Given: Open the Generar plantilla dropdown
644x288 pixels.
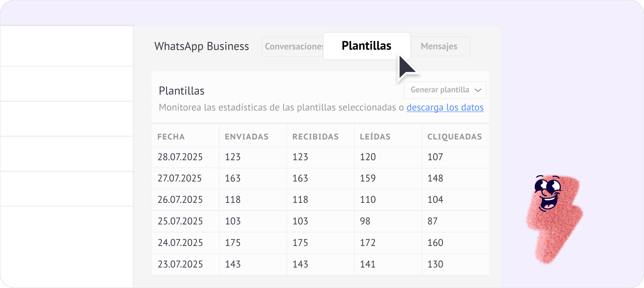Looking at the screenshot, I should (445, 90).
